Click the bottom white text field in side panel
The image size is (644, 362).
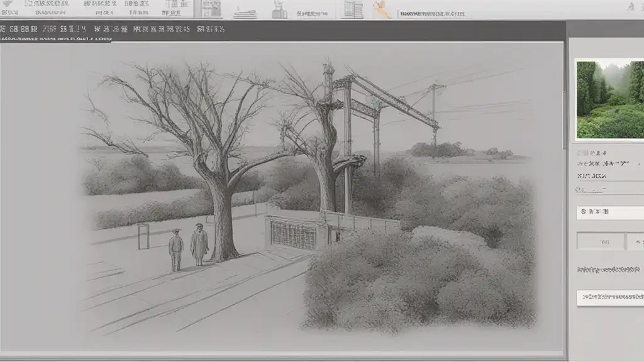(x=610, y=297)
